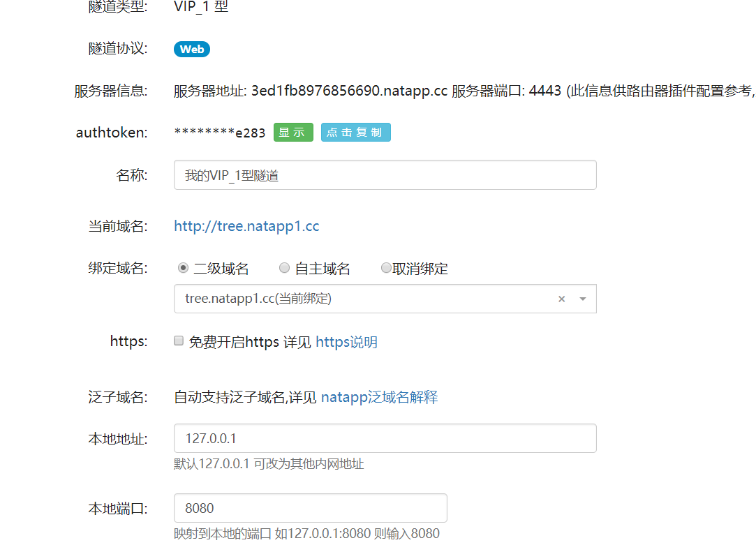This screenshot has width=756, height=545.
Task: Clear the bound domain with the x icon
Action: tap(562, 299)
